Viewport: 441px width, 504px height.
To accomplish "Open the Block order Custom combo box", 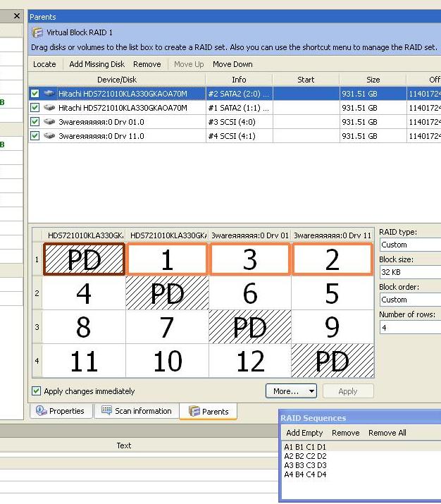I will tap(410, 300).
